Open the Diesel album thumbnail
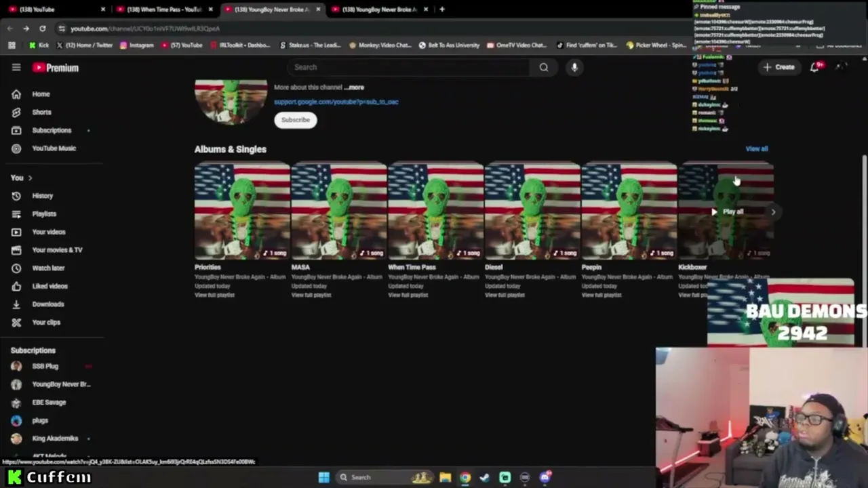 532,211
